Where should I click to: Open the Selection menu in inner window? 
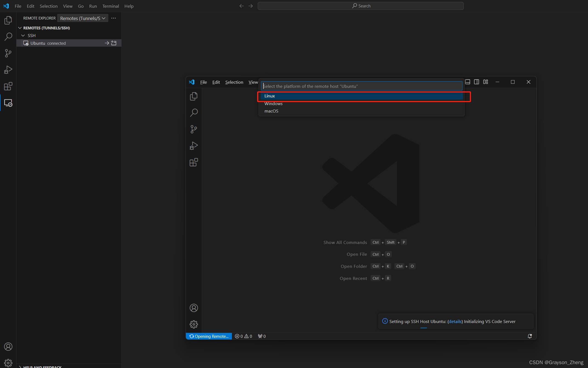tap(234, 82)
